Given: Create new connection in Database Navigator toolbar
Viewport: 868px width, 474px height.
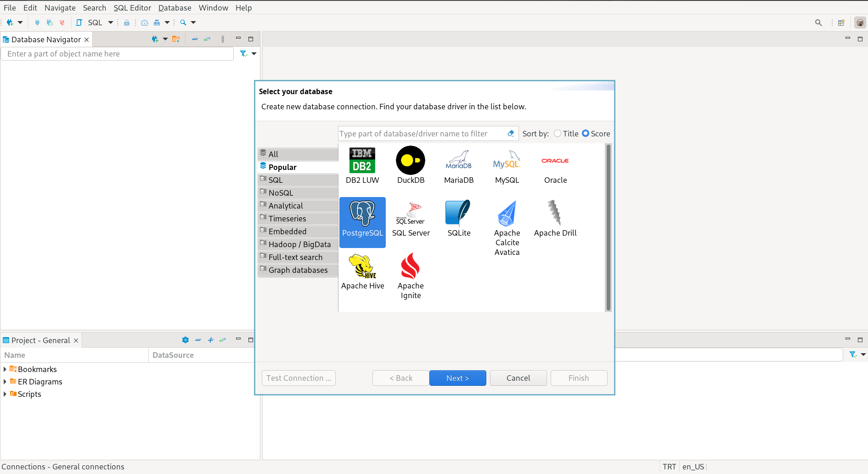Looking at the screenshot, I should tap(155, 39).
